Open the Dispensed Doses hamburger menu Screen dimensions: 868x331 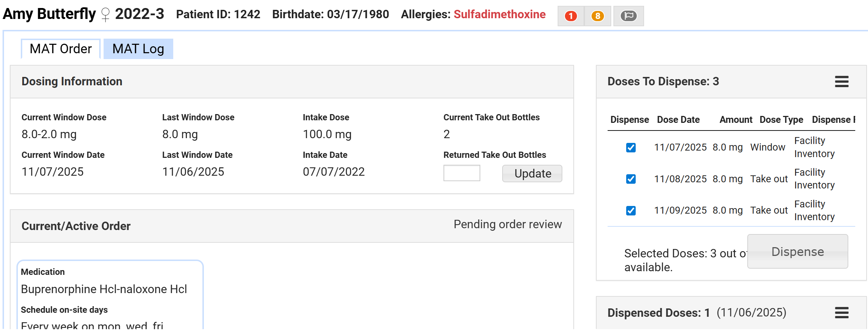(841, 313)
